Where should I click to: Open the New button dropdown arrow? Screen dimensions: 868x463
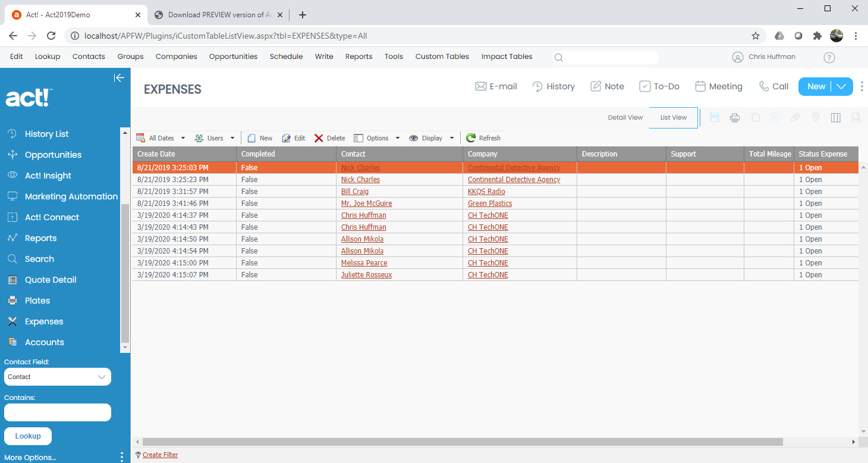tap(841, 86)
